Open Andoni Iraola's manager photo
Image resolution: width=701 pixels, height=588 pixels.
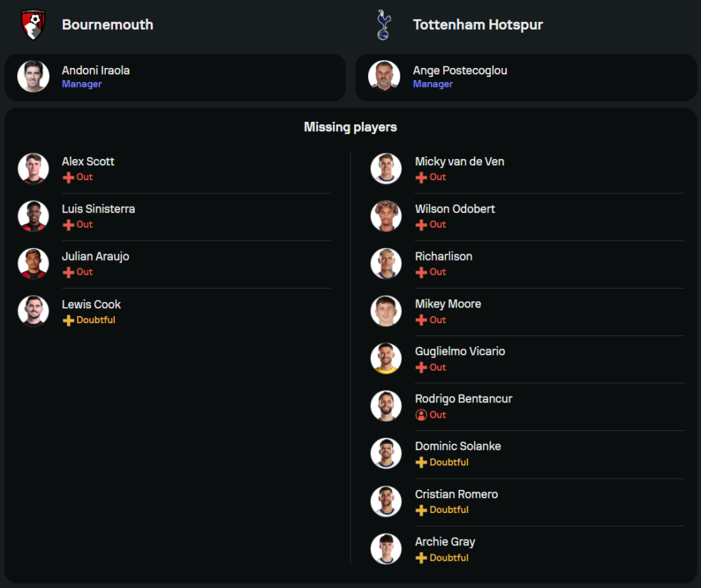tap(33, 76)
